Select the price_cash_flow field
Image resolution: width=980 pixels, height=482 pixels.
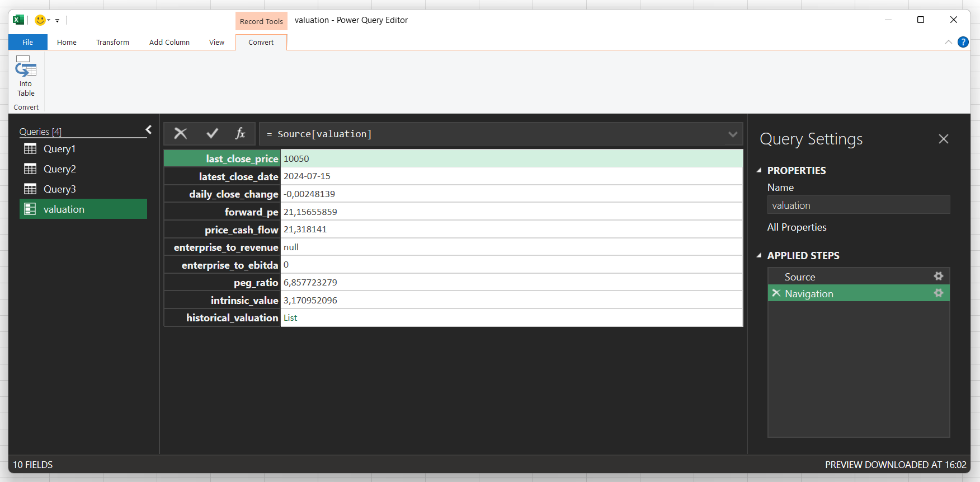click(222, 230)
